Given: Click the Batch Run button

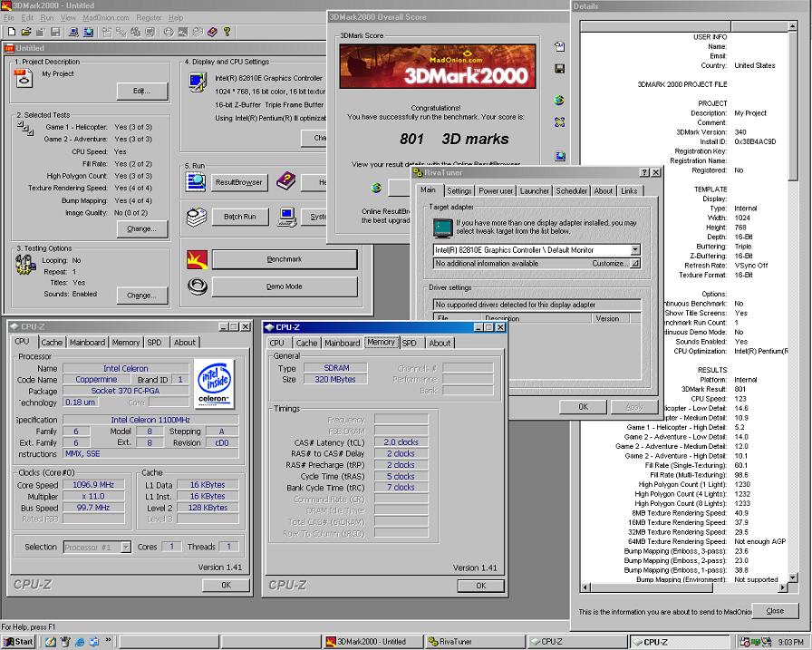Looking at the screenshot, I should tap(240, 217).
